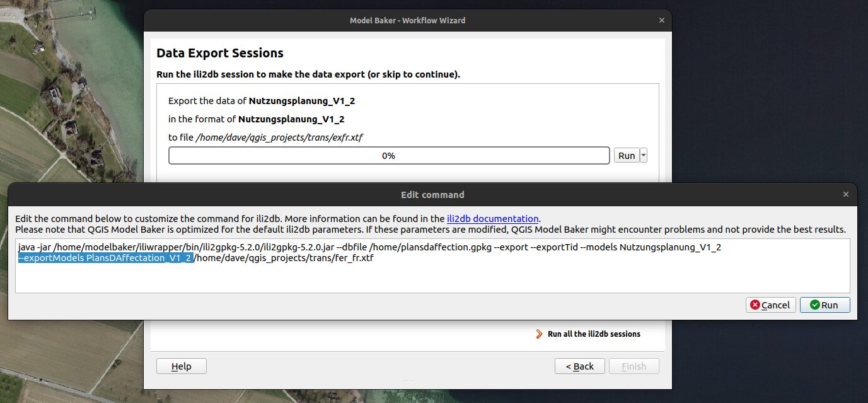
Task: Open the ili2db documentation link
Action: pyautogui.click(x=493, y=219)
